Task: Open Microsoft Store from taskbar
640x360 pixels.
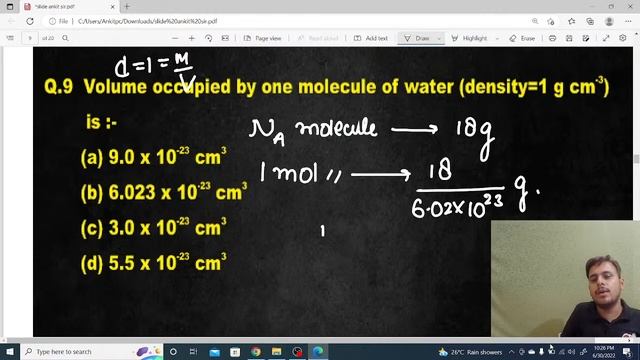Action: tap(235, 351)
